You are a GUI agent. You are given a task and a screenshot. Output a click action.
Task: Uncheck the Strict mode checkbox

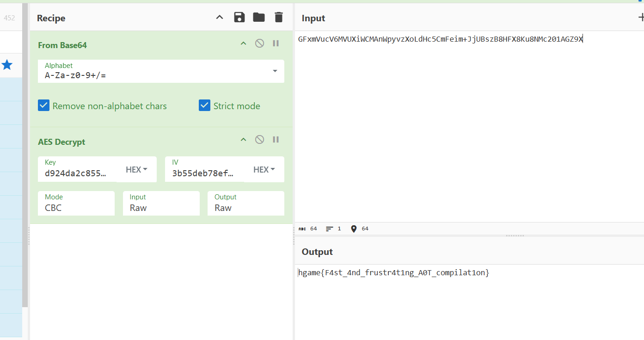pyautogui.click(x=205, y=106)
